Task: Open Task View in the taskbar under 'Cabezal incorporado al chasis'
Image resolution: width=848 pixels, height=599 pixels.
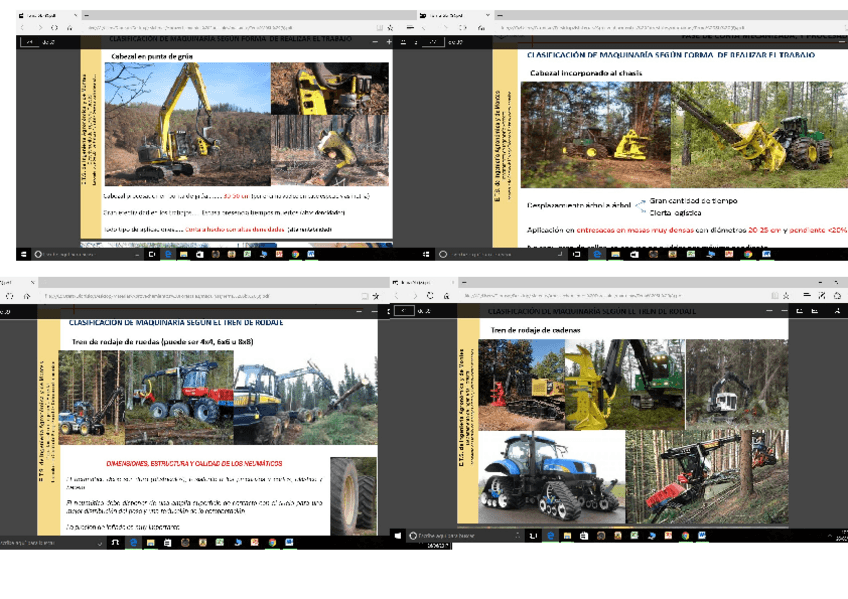Action: pyautogui.click(x=574, y=254)
